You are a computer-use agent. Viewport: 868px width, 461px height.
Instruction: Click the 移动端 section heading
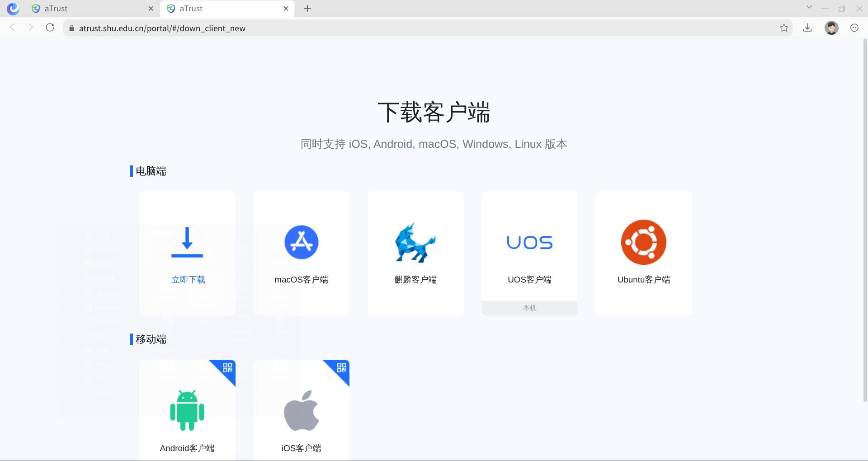point(151,339)
